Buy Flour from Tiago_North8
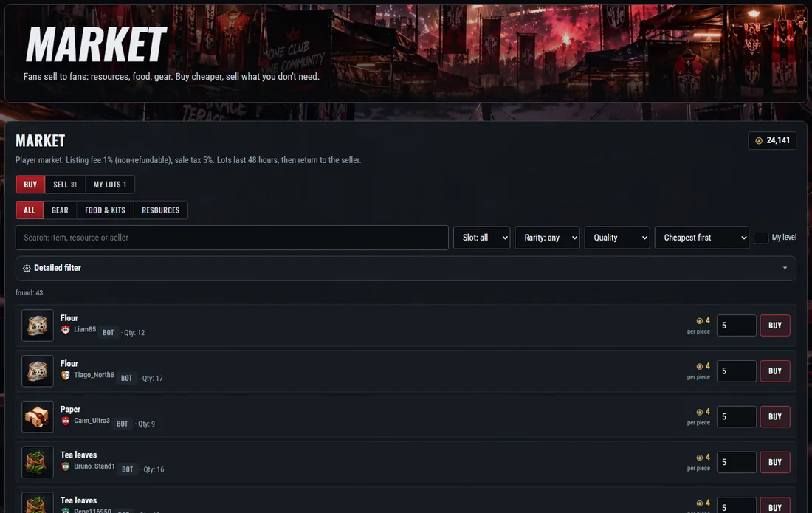This screenshot has height=513, width=812. point(774,371)
